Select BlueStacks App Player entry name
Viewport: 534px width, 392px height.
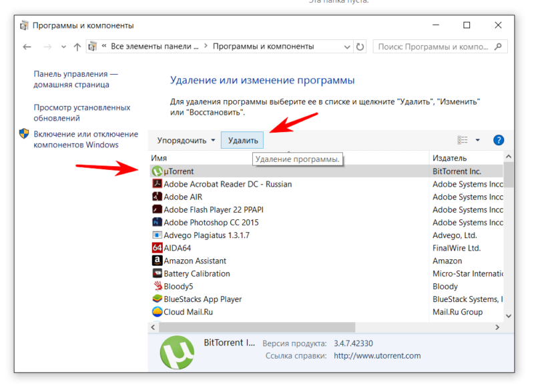tap(203, 299)
